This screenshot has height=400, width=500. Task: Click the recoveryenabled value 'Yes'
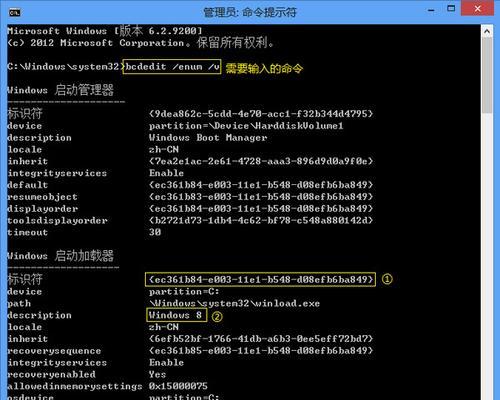coord(157,374)
